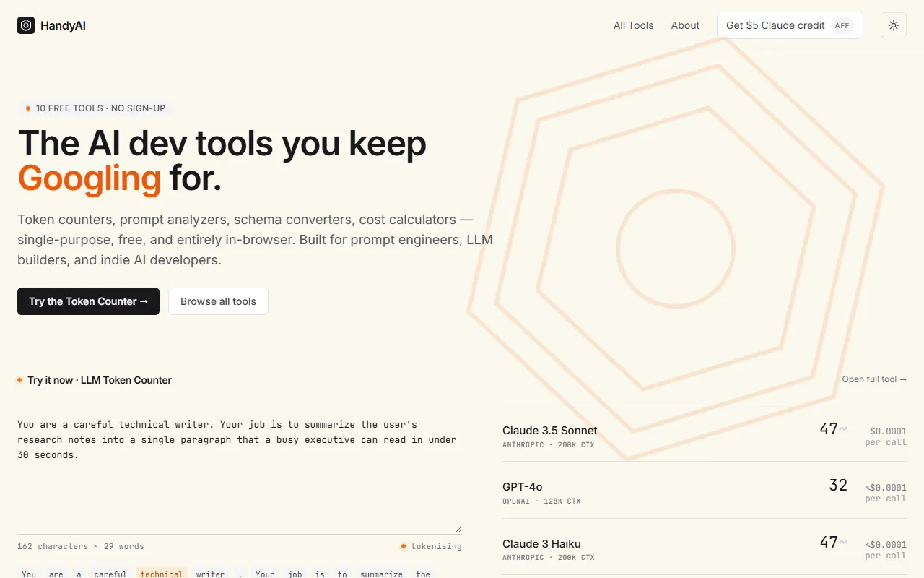Click the HandyAI brand name text

(63, 25)
